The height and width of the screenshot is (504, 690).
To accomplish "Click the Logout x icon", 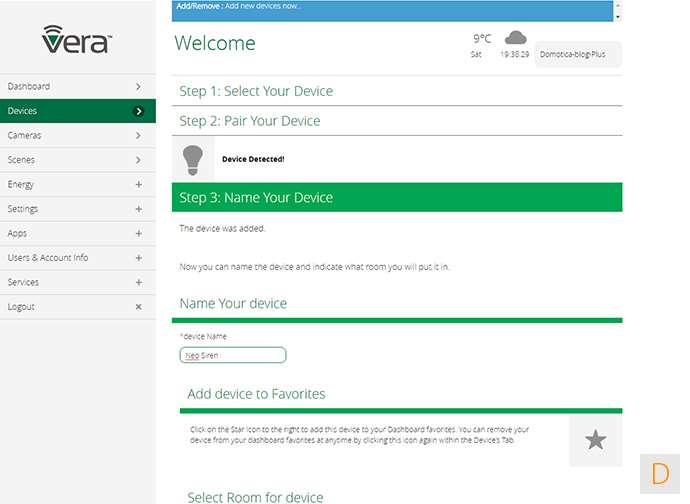I will [138, 307].
